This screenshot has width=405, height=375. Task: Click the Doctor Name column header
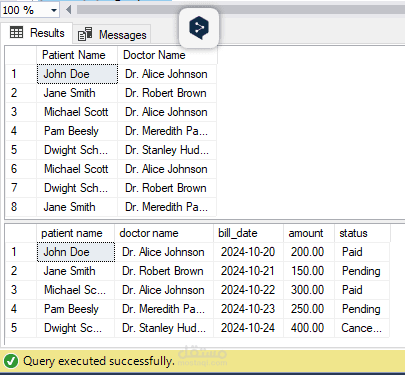167,55
